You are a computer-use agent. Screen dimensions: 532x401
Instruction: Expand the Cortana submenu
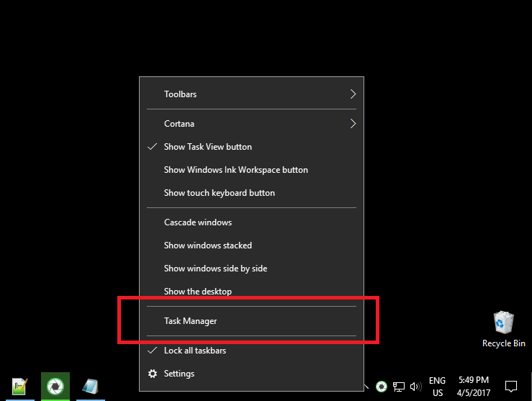coord(251,124)
